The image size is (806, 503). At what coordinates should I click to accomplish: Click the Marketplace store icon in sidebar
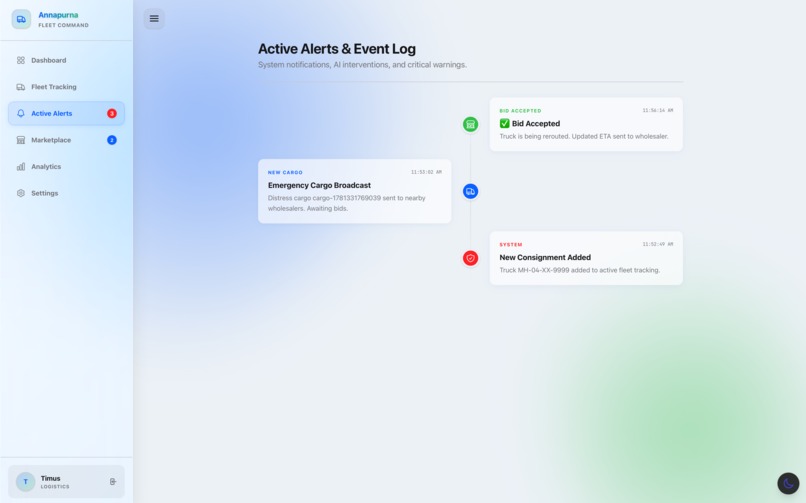tap(21, 140)
